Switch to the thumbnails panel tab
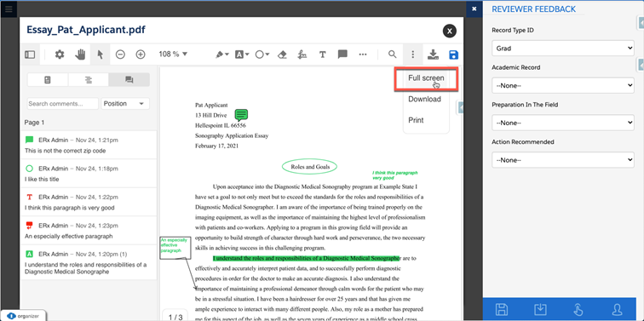This screenshot has width=644, height=321. [48, 80]
